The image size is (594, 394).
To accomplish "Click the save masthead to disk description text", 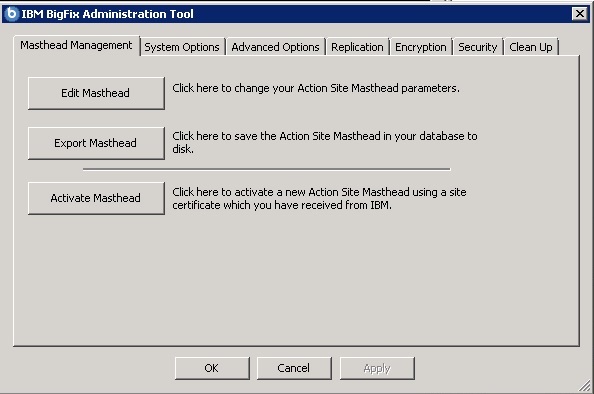I will [325, 142].
